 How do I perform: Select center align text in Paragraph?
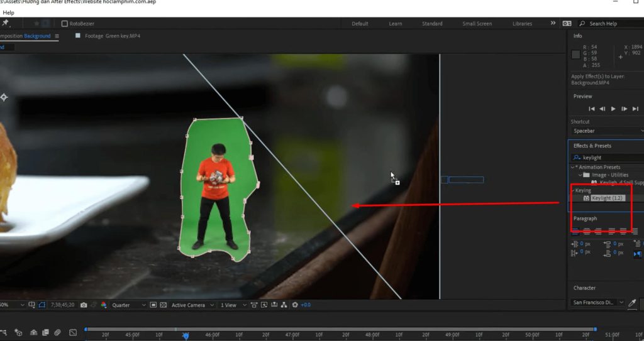coord(587,231)
